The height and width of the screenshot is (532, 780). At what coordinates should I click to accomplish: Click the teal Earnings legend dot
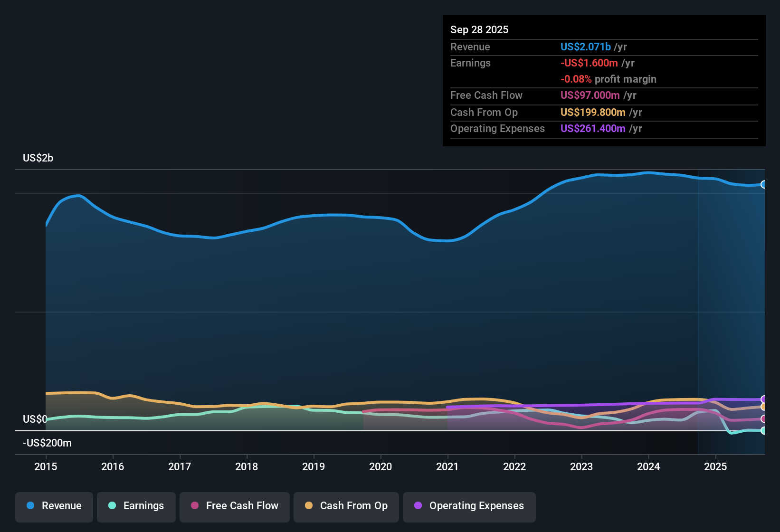tap(112, 506)
